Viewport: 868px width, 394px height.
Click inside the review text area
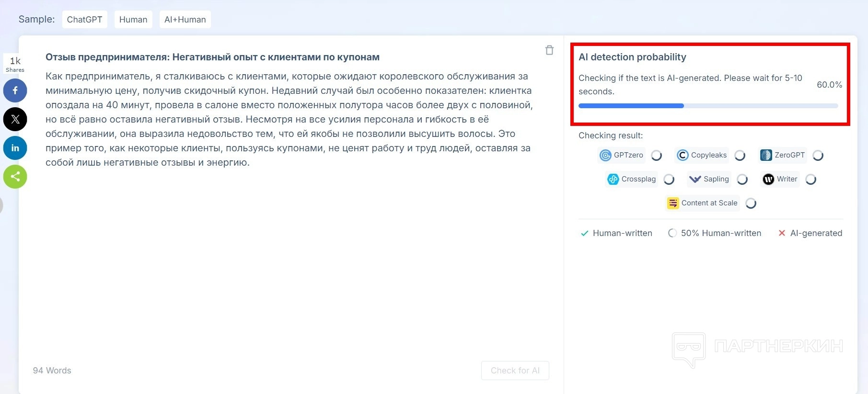click(x=288, y=239)
